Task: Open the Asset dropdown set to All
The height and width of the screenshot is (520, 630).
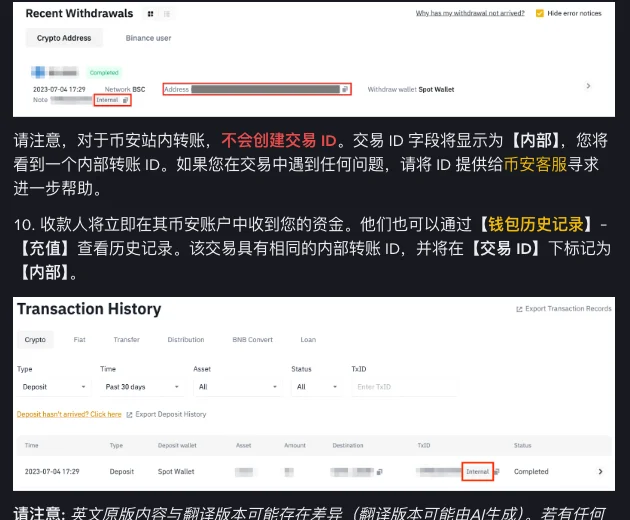Action: (x=238, y=387)
